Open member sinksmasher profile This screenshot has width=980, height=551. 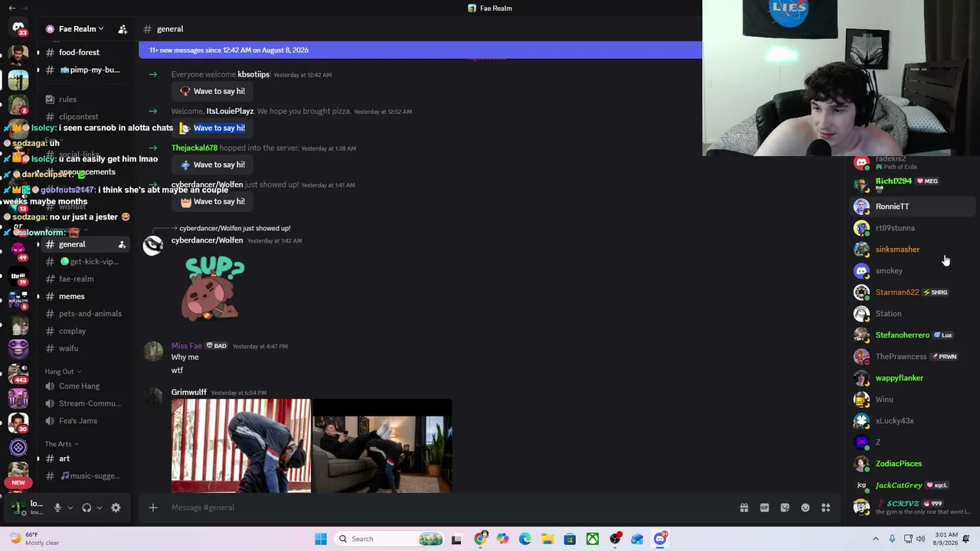913,249
